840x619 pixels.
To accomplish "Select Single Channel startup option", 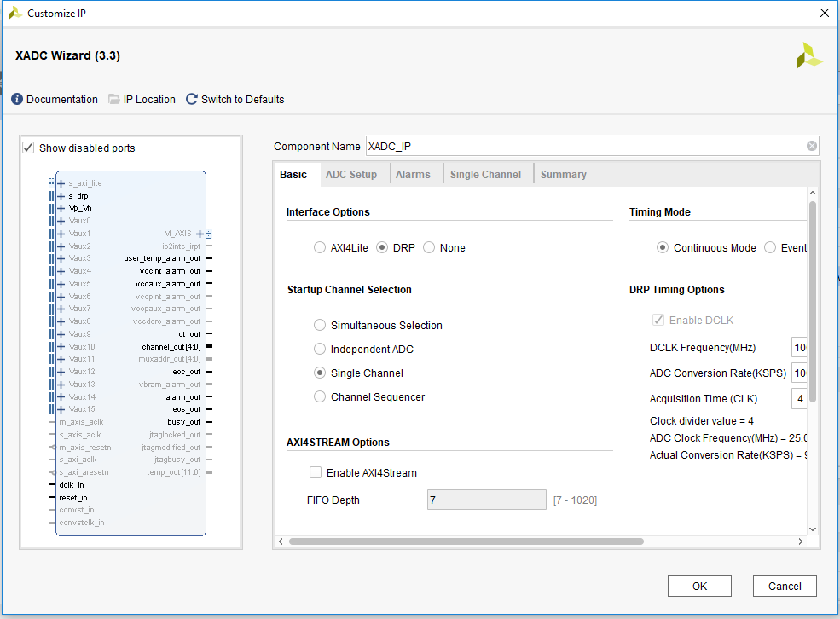I will (319, 373).
